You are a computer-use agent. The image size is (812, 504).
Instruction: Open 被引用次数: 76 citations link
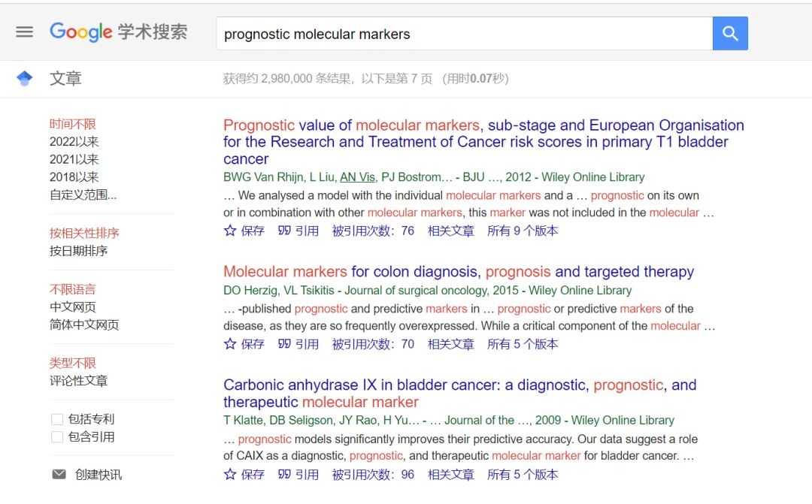tap(373, 231)
